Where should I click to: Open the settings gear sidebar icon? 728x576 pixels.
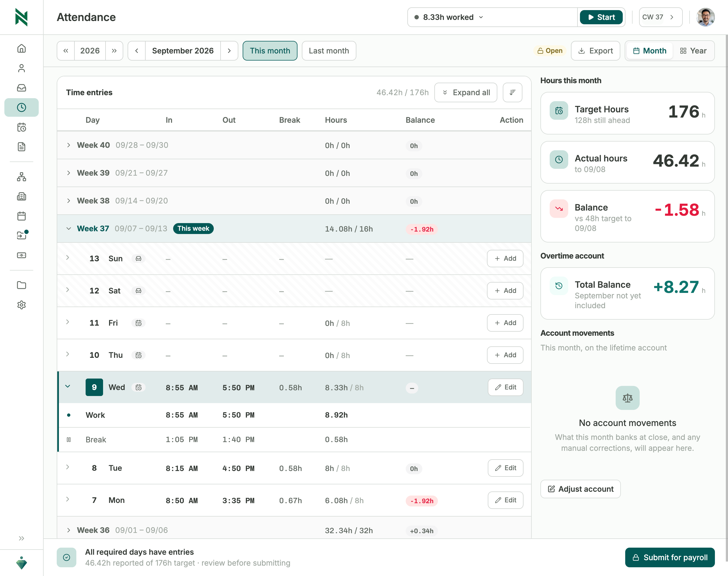(x=22, y=305)
